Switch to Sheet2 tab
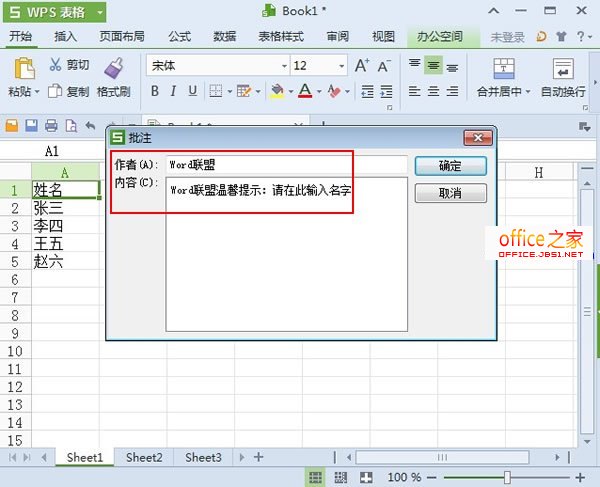The image size is (600, 487). (x=144, y=457)
